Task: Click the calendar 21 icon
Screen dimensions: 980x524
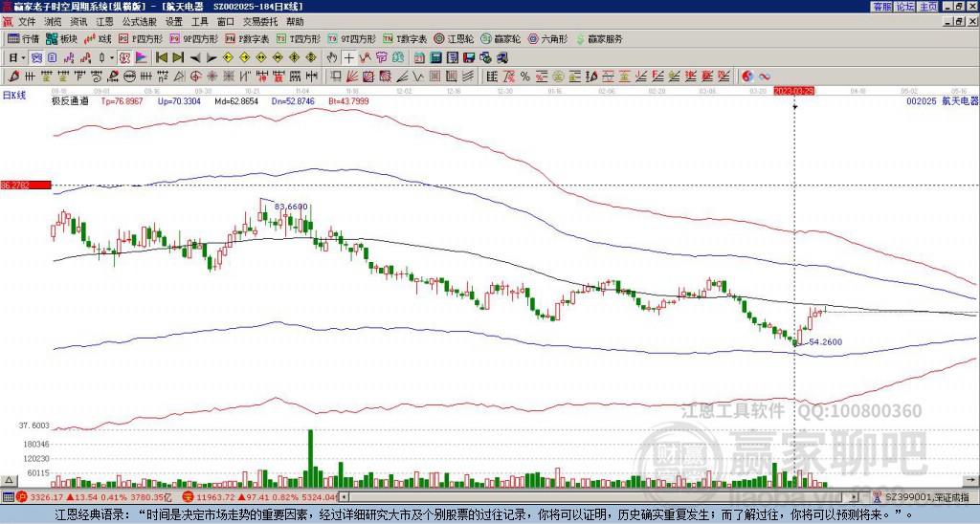Action: (x=418, y=57)
